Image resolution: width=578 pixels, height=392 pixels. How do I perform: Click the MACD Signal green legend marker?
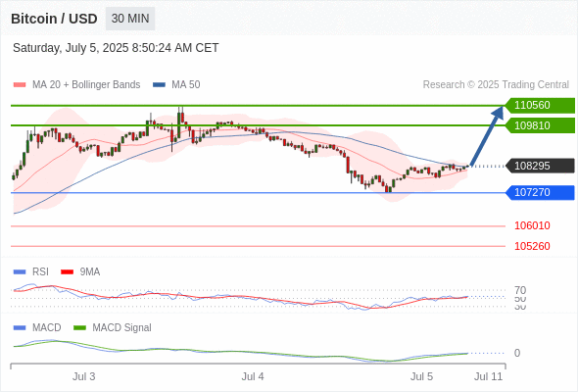[x=79, y=328]
